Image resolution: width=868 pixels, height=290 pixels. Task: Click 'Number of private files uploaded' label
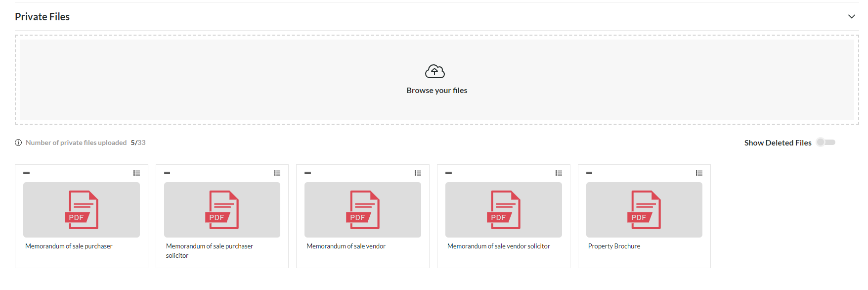pyautogui.click(x=76, y=143)
